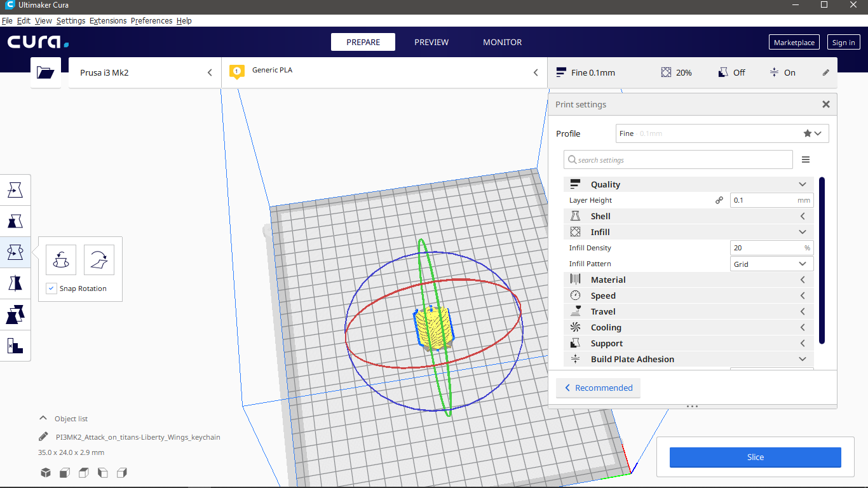Select the Move tool in left toolbar
This screenshot has height=488, width=868.
tap(15, 189)
